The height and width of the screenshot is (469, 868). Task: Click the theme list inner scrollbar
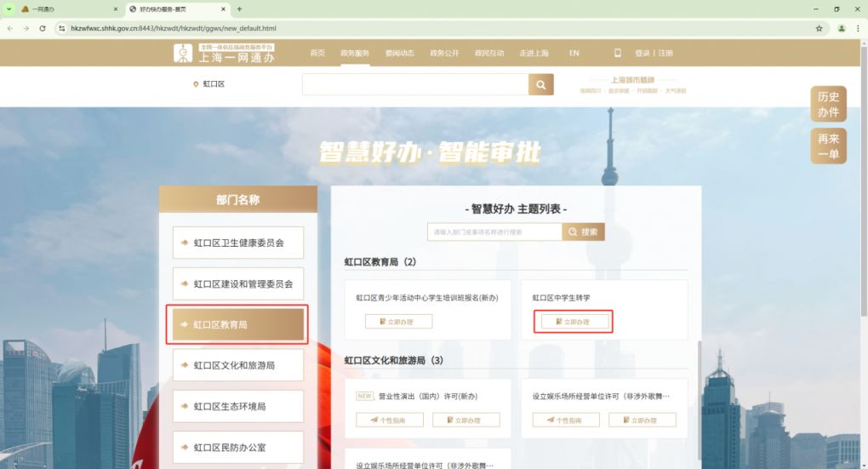(700, 398)
